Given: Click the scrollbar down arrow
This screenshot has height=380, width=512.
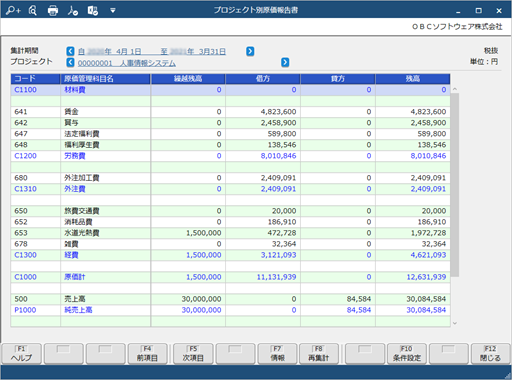Looking at the screenshot, I should pos(455,323).
